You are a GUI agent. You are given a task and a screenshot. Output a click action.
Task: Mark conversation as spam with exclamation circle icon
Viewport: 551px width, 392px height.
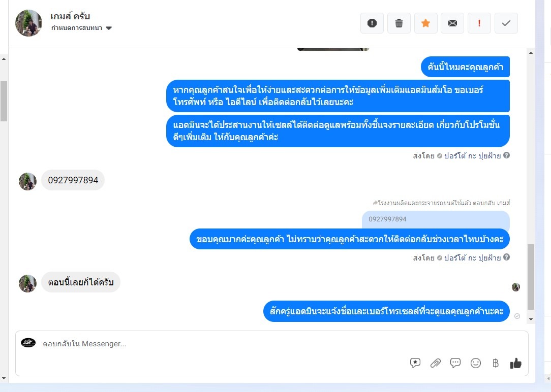tap(372, 23)
